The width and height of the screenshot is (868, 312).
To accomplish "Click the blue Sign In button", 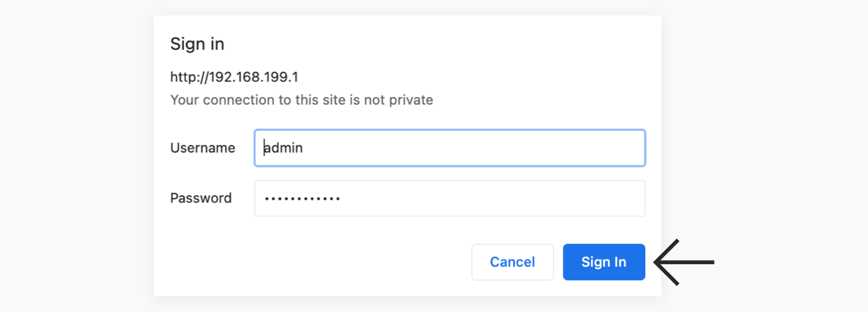I will coord(604,262).
